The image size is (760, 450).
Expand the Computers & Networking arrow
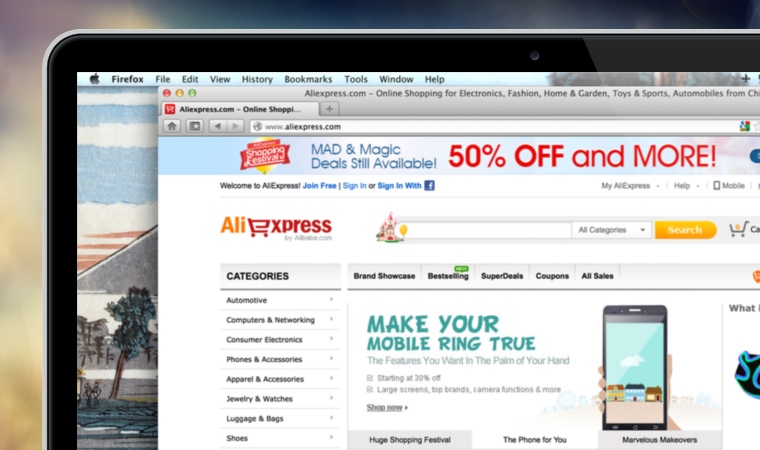[x=332, y=319]
